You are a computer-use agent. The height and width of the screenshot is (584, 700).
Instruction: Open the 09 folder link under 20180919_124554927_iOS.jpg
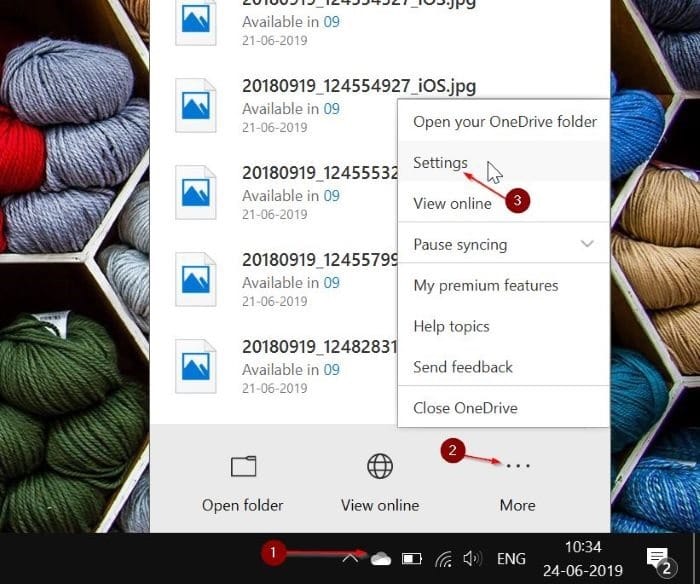[x=331, y=108]
